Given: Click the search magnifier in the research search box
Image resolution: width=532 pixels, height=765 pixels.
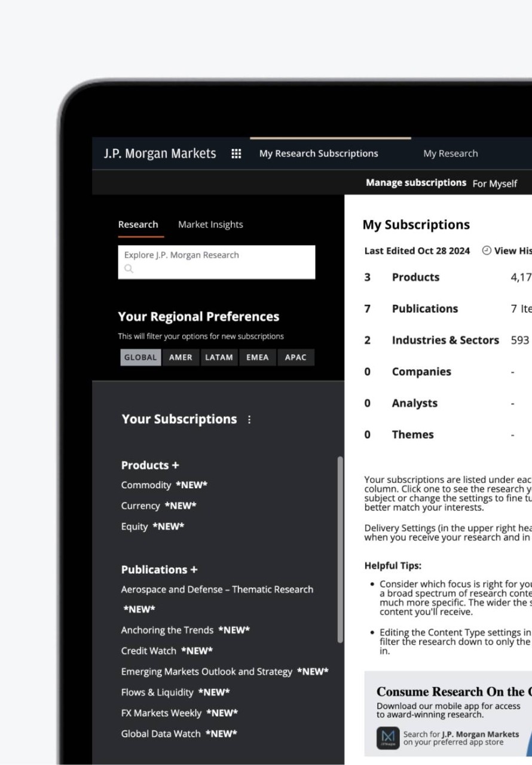Looking at the screenshot, I should [129, 268].
